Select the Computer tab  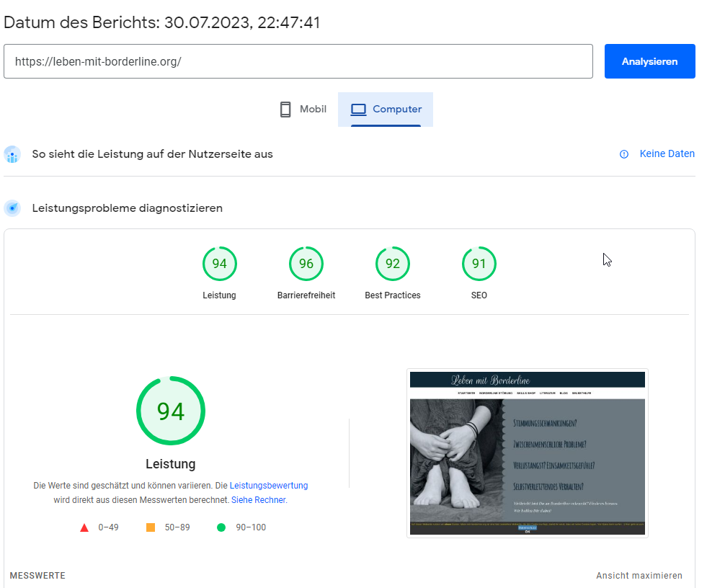[386, 110]
